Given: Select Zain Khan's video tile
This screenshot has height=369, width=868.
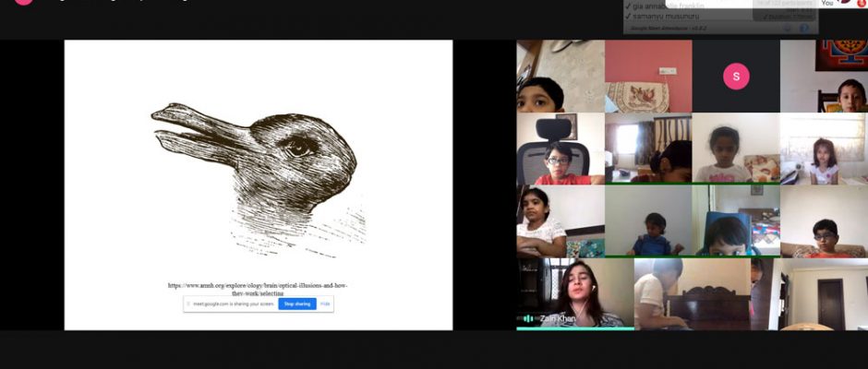Looking at the screenshot, I should [x=575, y=293].
